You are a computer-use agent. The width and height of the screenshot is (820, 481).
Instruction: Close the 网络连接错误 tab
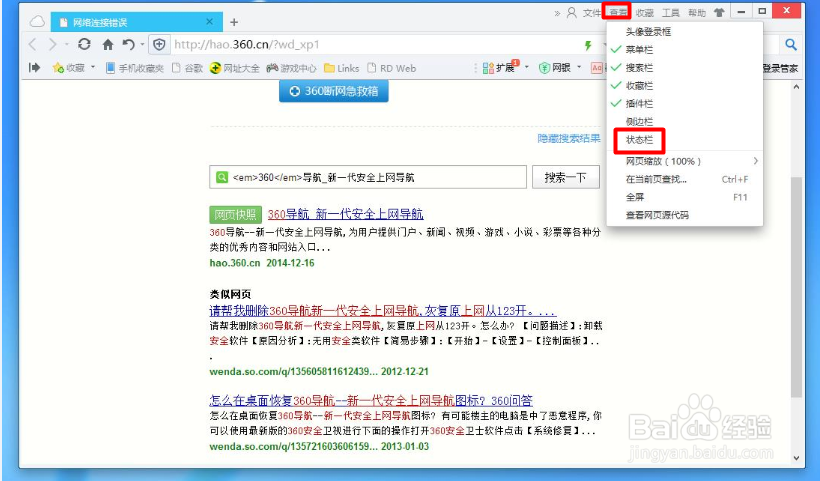[x=209, y=22]
